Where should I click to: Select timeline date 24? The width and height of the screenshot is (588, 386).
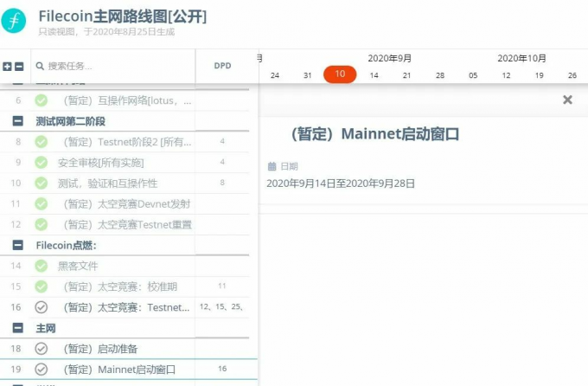275,75
